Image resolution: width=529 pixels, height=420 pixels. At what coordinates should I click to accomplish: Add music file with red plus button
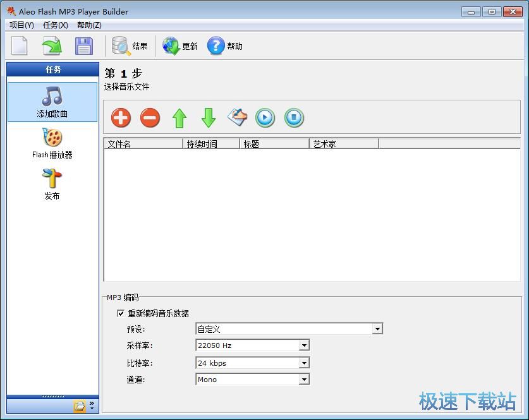click(121, 118)
